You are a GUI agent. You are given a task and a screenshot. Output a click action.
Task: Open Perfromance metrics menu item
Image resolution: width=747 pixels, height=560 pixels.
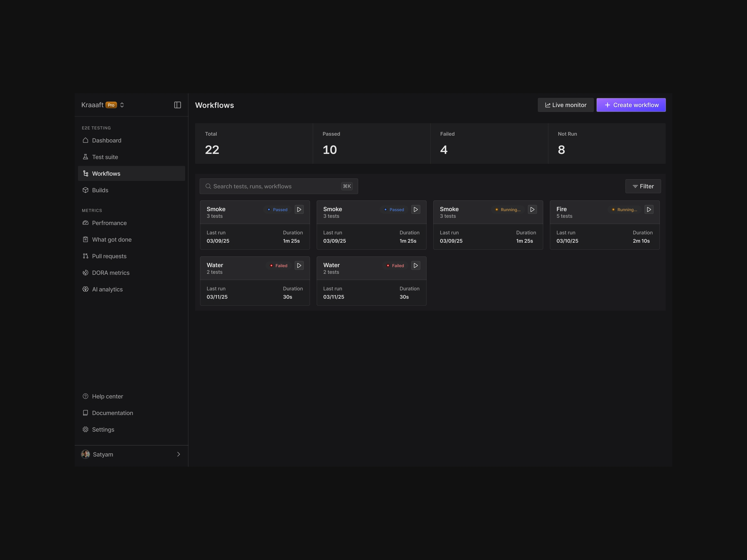pyautogui.click(x=109, y=223)
